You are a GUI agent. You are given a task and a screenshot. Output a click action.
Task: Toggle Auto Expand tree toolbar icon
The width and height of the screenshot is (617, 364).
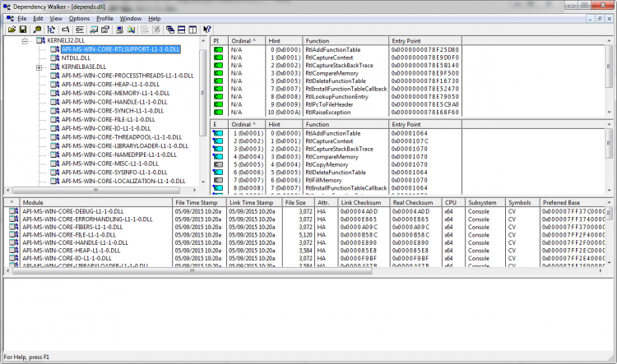51,30
